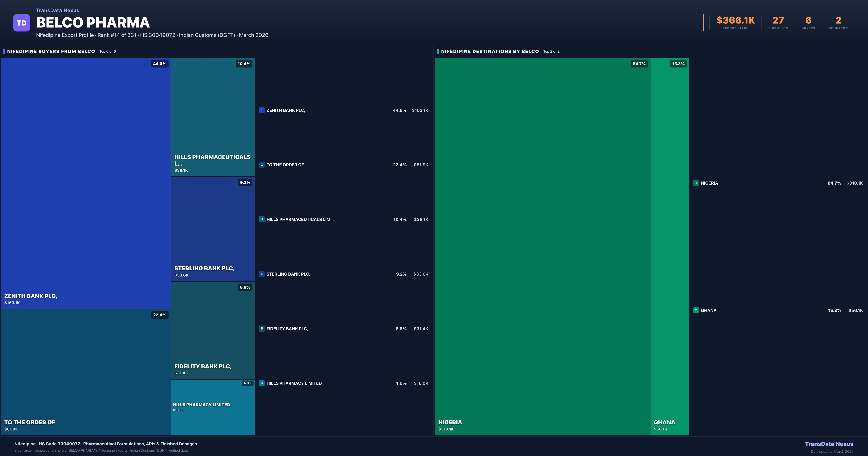Click the $366.1K export value stat
Image resolution: width=868 pixels, height=456 pixels.
pyautogui.click(x=735, y=21)
